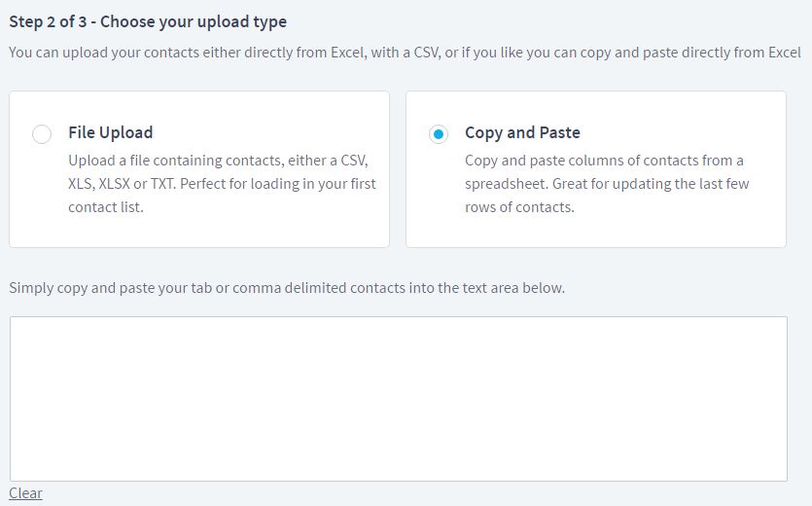Select the Copy and Paste radio button
The width and height of the screenshot is (812, 506).
pyautogui.click(x=439, y=134)
